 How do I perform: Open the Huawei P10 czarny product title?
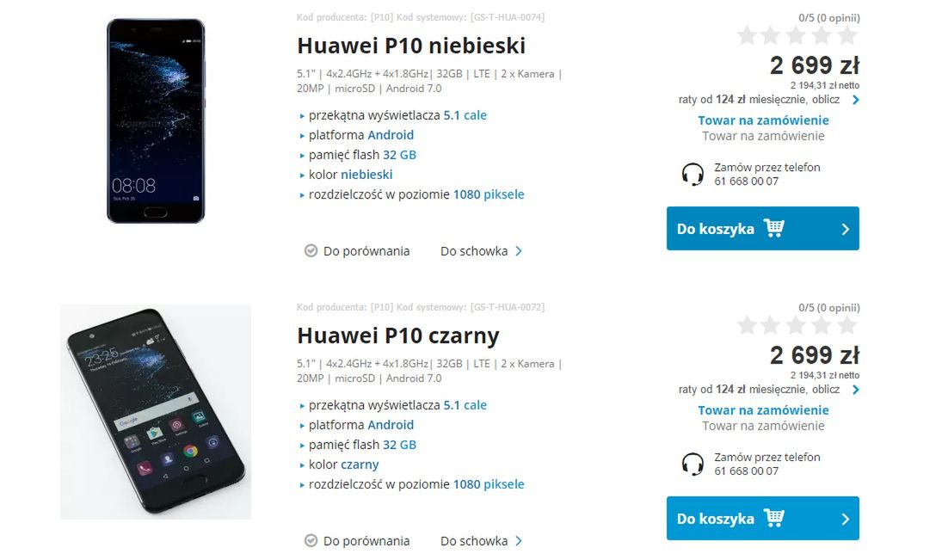pos(397,335)
